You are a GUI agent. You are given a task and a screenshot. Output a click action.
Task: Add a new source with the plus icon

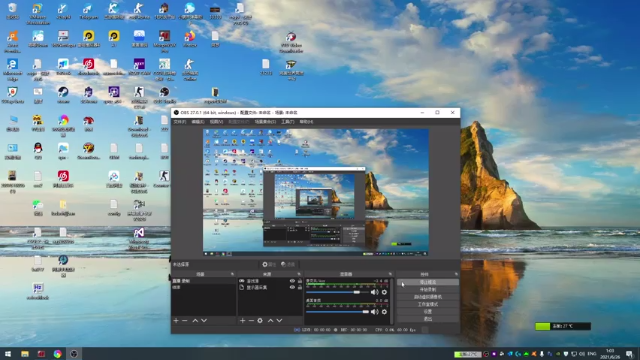click(x=242, y=321)
